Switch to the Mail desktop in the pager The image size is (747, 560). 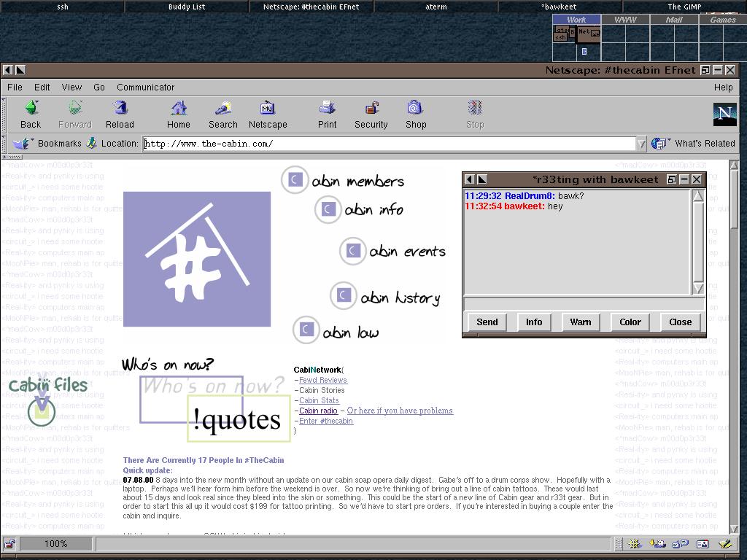coord(673,20)
